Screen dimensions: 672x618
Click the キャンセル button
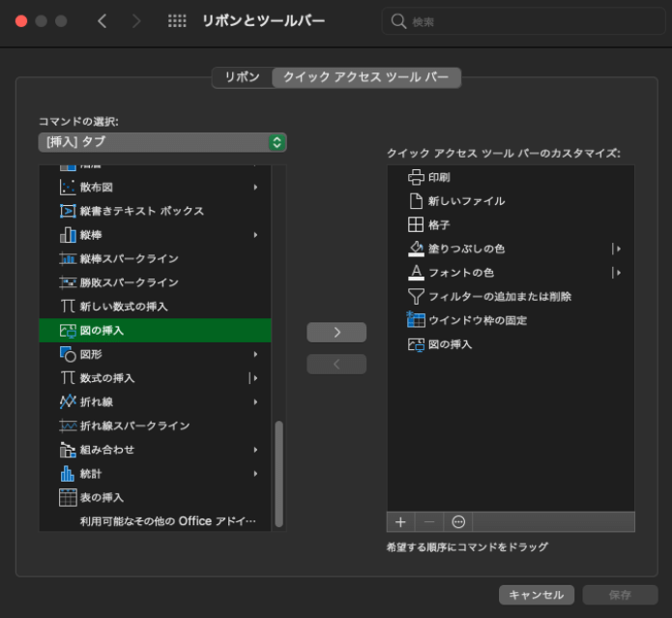pos(537,595)
